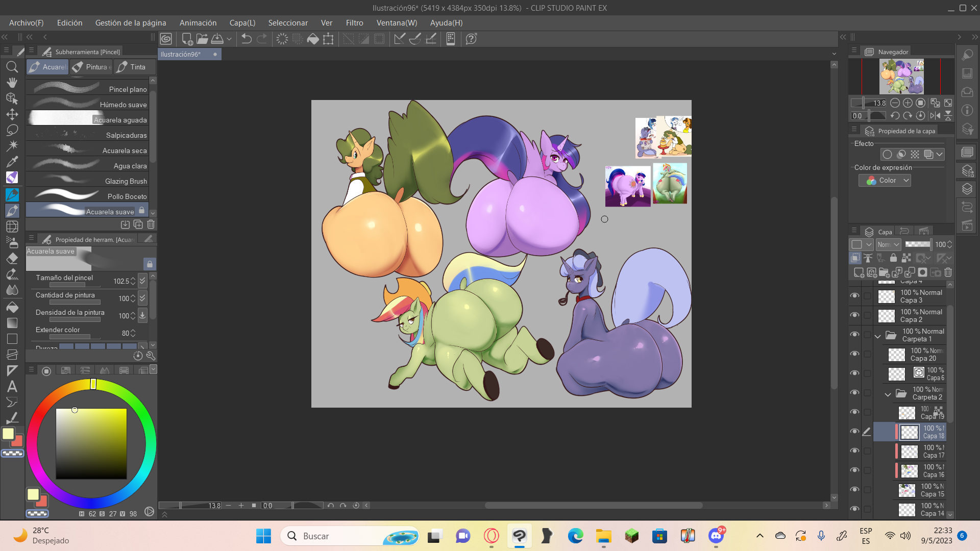Click the main color swatch below the color wheel
The image size is (980, 551).
33,494
